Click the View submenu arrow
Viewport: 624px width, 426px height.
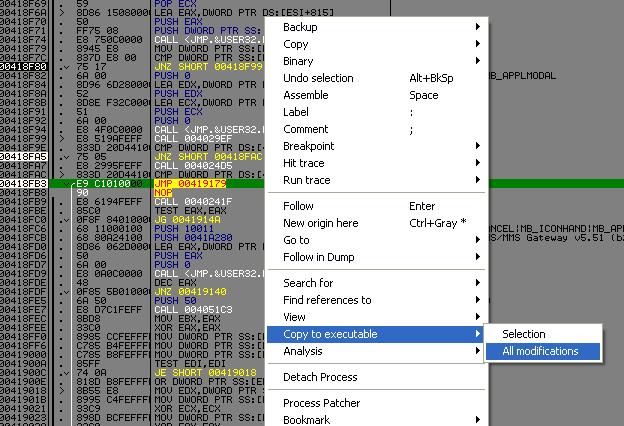tap(478, 317)
